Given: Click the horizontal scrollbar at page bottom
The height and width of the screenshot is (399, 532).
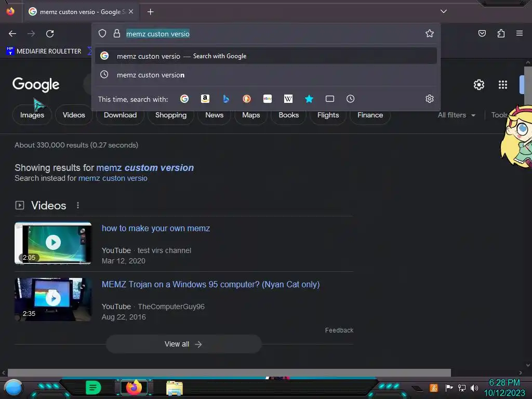Looking at the screenshot, I should point(229,373).
